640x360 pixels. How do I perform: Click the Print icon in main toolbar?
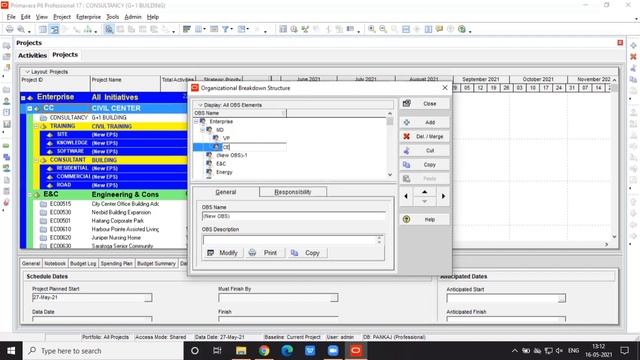[x=9, y=29]
